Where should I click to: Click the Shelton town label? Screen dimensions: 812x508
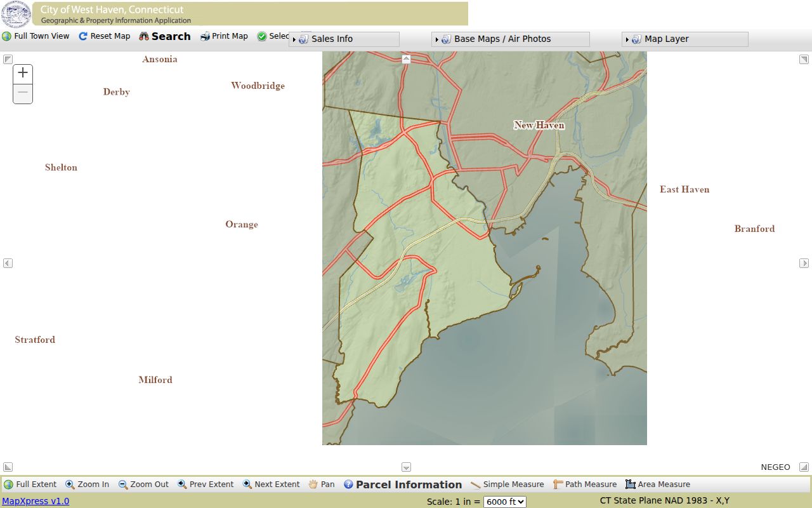61,168
